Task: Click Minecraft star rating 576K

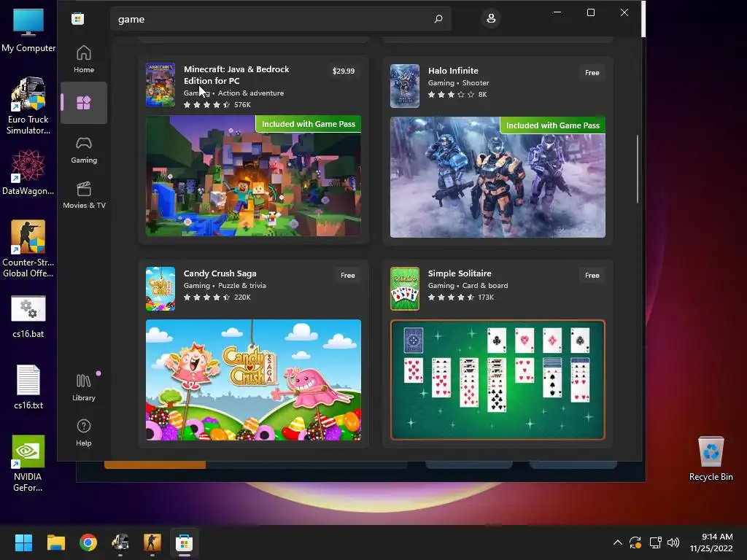Action: (x=217, y=105)
